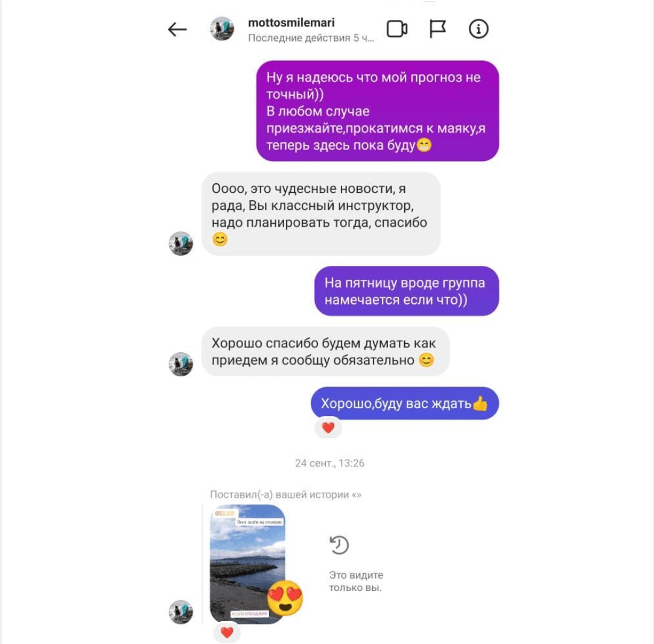The width and height of the screenshot is (654, 644).
Task: Open the username mottosmilemari in the header
Action: pos(291,22)
